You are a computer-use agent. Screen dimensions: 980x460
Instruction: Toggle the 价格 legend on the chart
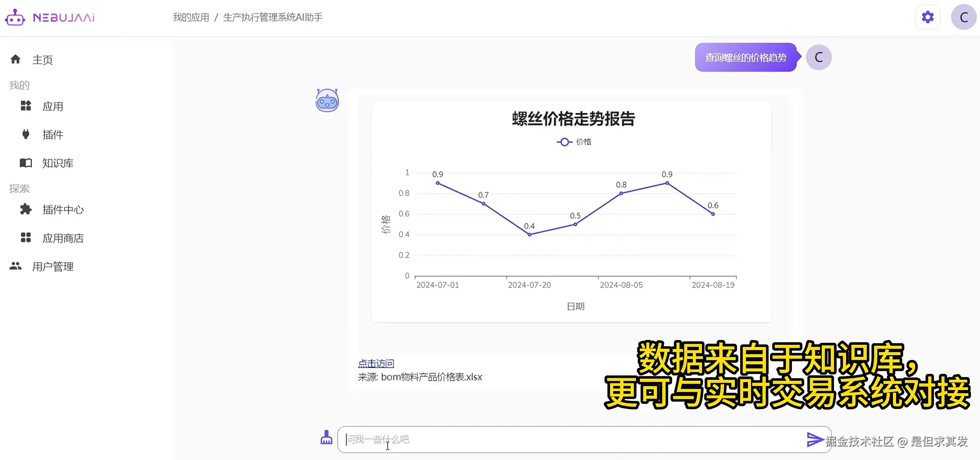(x=573, y=141)
